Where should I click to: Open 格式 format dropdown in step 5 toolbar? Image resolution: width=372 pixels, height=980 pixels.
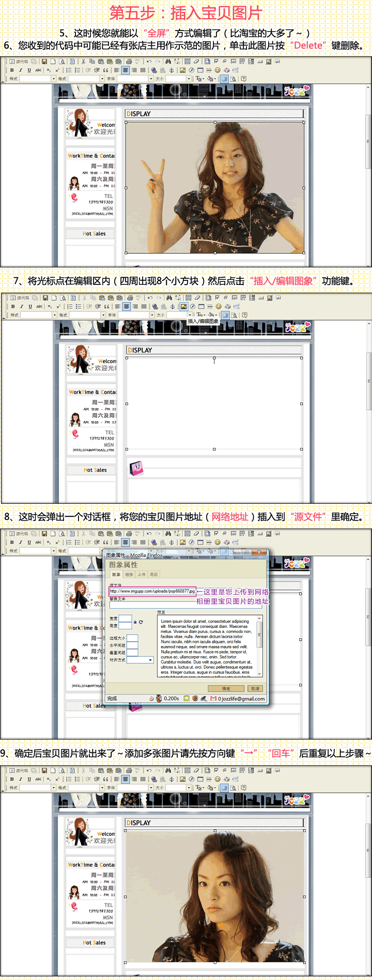[86, 78]
